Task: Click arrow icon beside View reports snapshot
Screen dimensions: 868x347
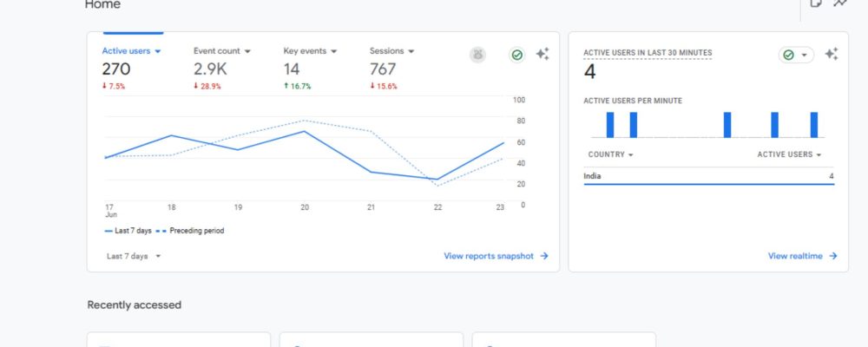Action: click(x=544, y=256)
